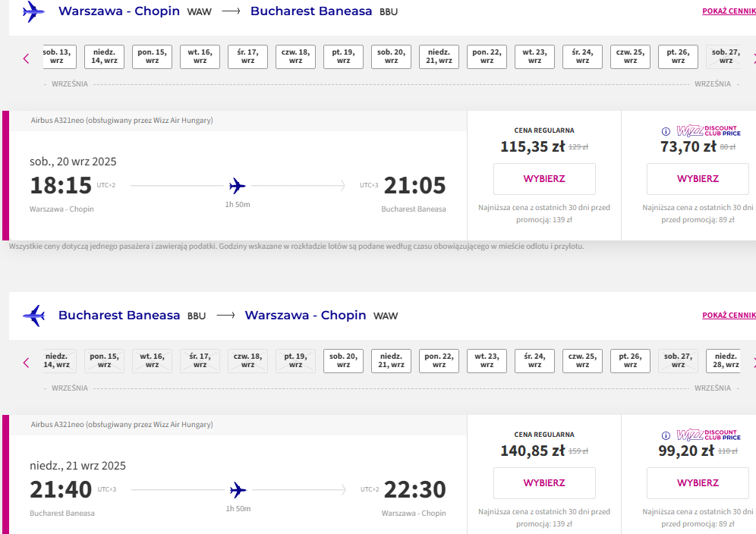The height and width of the screenshot is (534, 756).
Task: Click info icon next to outbound Wizz Discount Club
Action: (x=666, y=131)
